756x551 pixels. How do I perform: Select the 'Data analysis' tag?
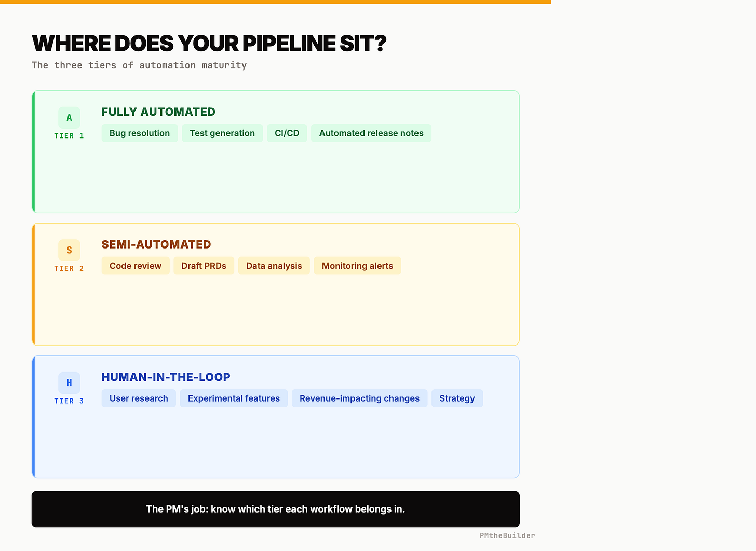click(274, 266)
